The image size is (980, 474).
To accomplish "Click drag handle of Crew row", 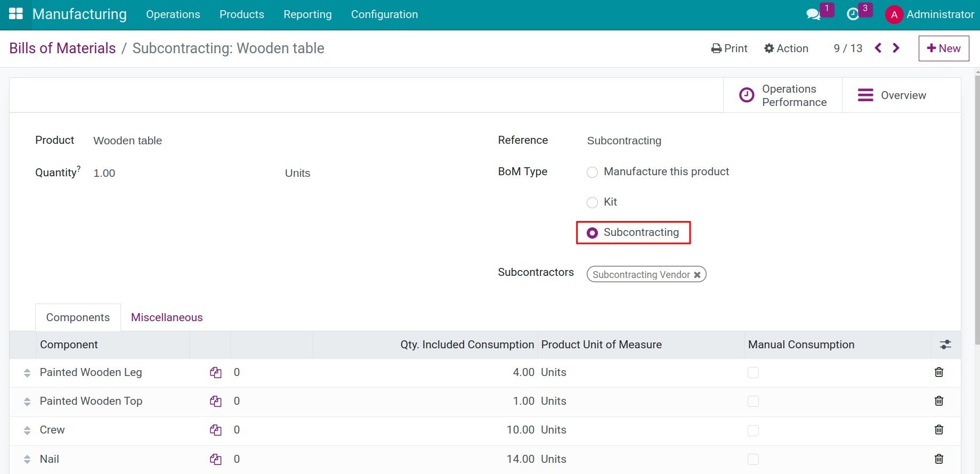I will tap(27, 430).
